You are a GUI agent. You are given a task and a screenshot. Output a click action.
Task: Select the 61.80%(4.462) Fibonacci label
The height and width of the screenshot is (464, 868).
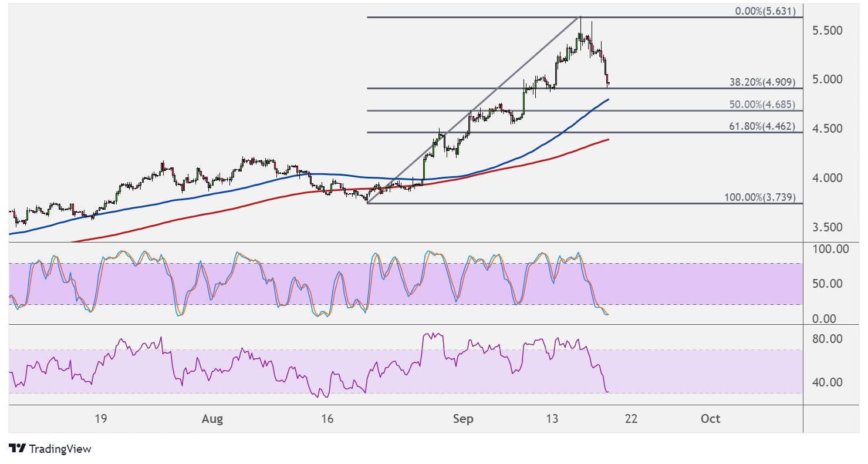(762, 126)
